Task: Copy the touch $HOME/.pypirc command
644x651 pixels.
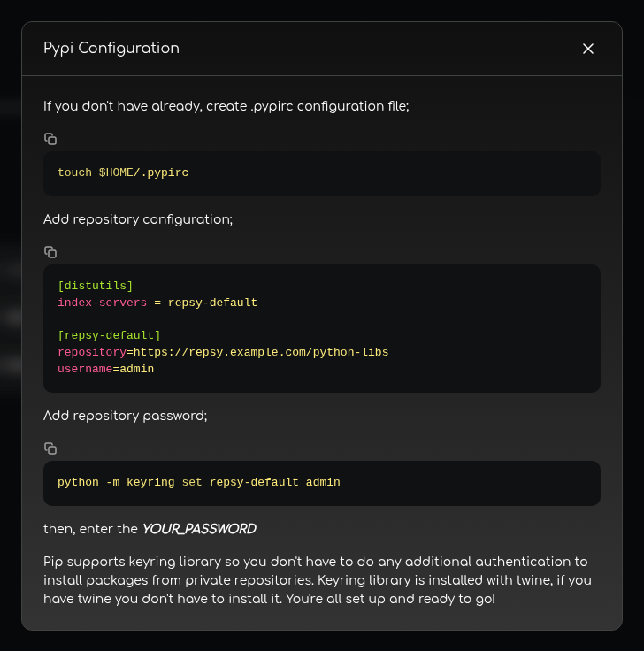Action: (50, 139)
